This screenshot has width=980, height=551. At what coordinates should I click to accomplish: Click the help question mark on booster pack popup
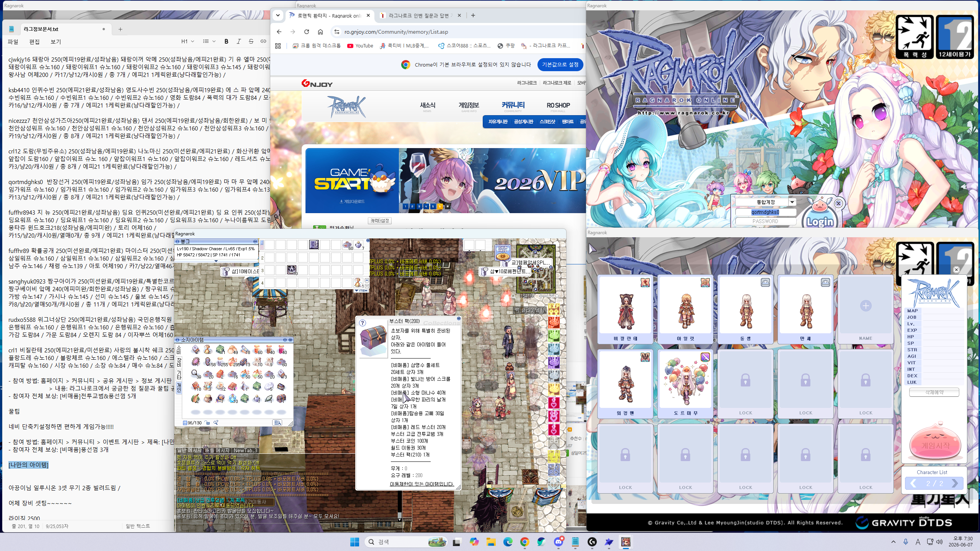tap(363, 323)
